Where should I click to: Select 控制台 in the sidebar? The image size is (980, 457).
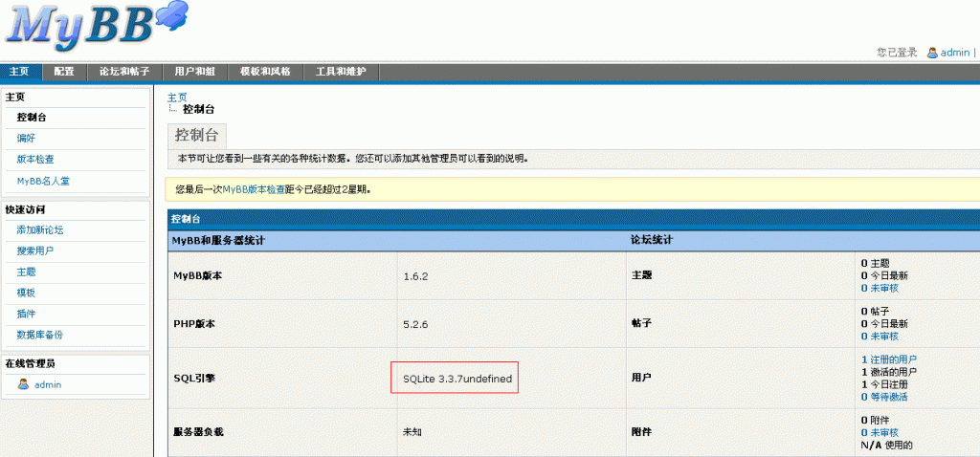32,118
